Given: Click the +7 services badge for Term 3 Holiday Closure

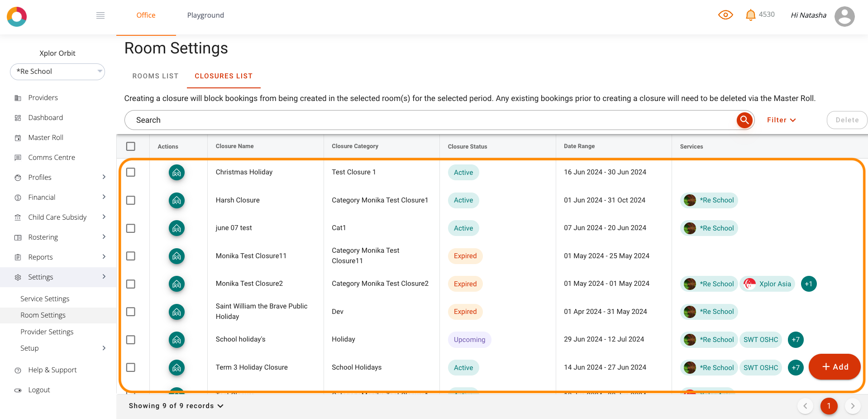Looking at the screenshot, I should 796,367.
